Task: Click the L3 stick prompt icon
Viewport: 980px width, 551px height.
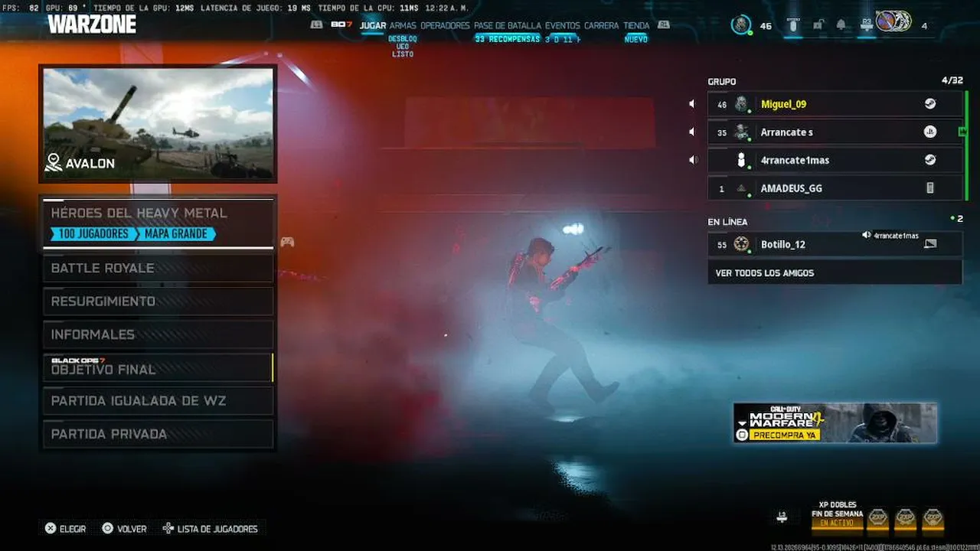Action: (x=782, y=517)
